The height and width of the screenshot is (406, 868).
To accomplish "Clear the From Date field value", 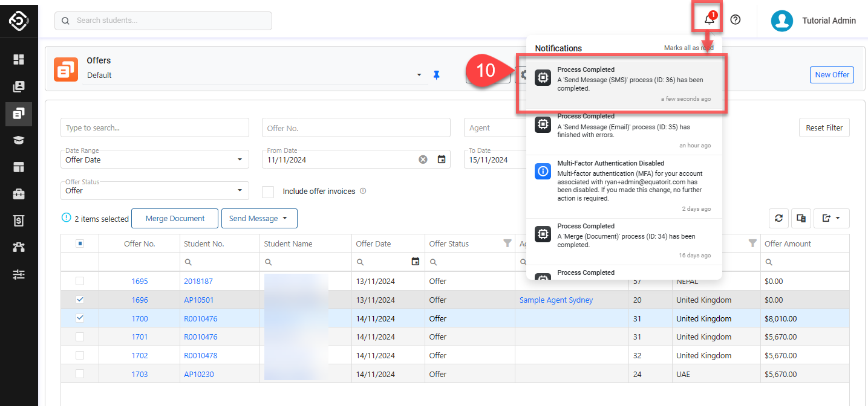I will click(423, 159).
